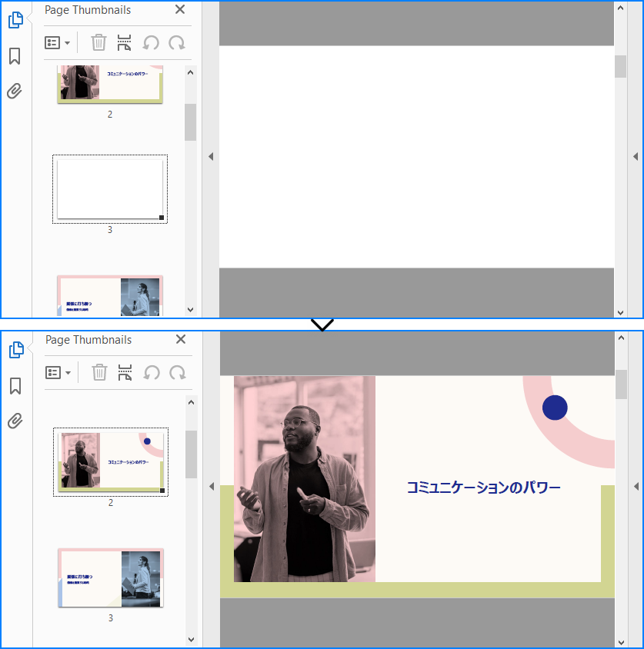Select the page 3 thumbnail
The height and width of the screenshot is (649, 644).
[x=109, y=188]
